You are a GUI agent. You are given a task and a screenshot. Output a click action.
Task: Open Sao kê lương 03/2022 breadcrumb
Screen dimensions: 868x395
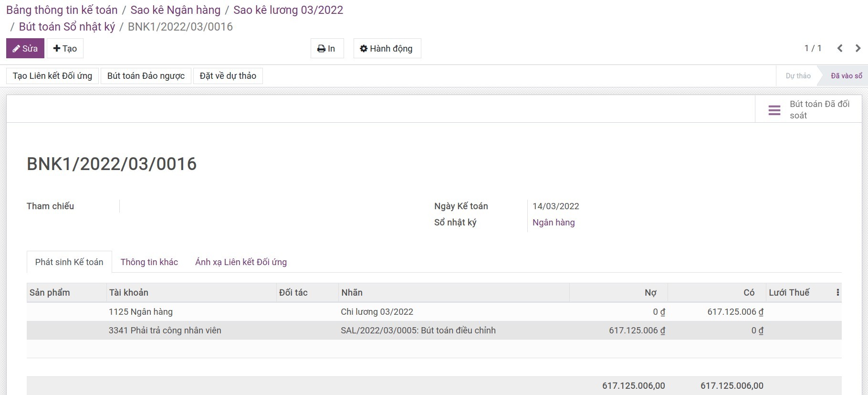(x=288, y=10)
